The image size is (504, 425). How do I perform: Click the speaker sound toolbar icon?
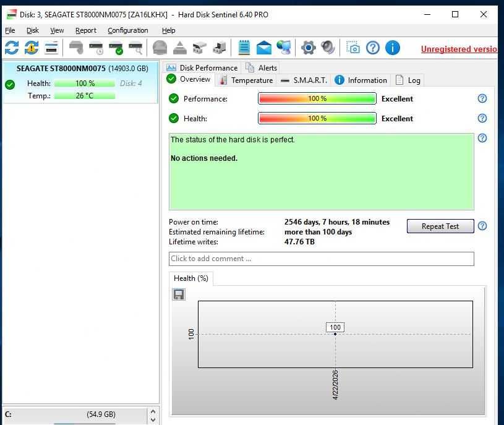click(328, 48)
